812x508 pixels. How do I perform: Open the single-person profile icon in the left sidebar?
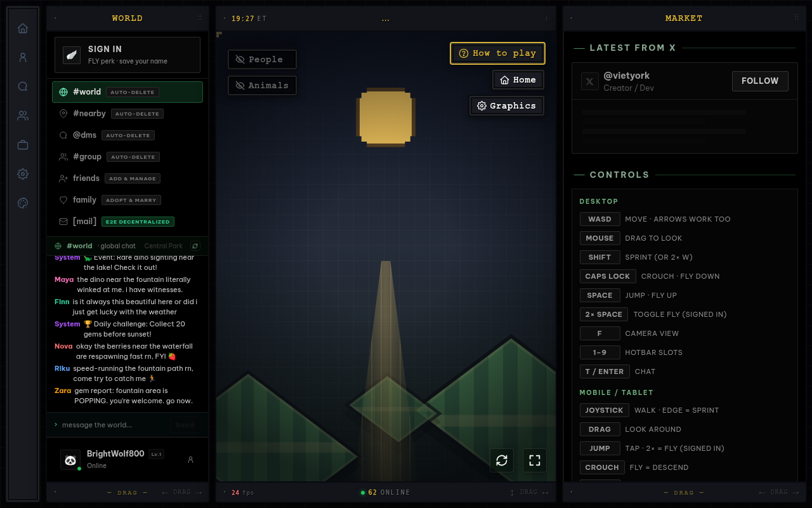coord(23,57)
